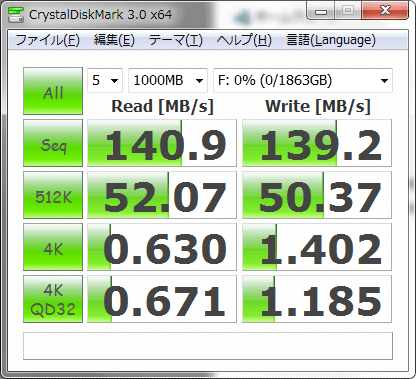This screenshot has width=416, height=379.
Task: Start the 512K random test
Action: (x=53, y=195)
